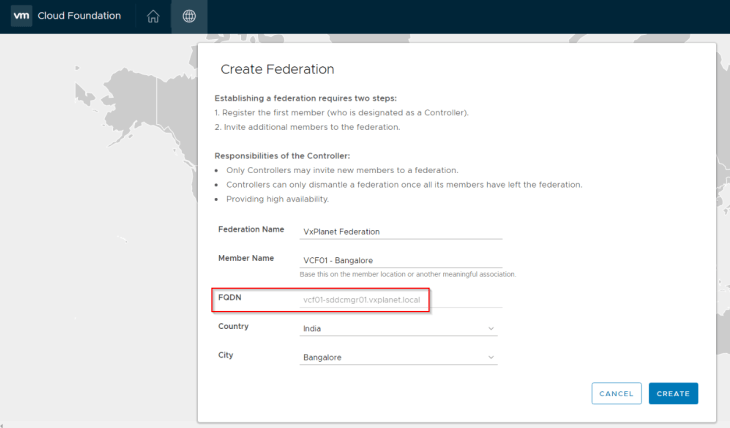
Task: Open the Home icon in top bar
Action: (x=153, y=16)
